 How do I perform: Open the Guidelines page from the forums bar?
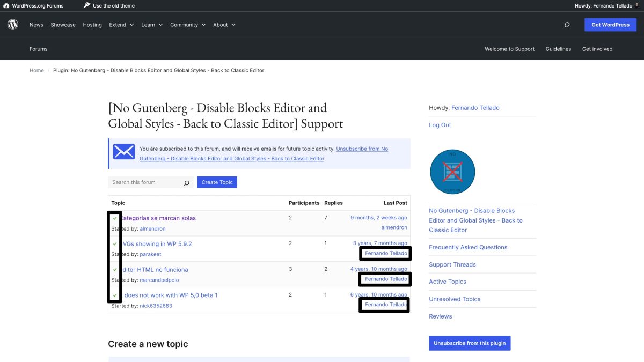(x=558, y=49)
